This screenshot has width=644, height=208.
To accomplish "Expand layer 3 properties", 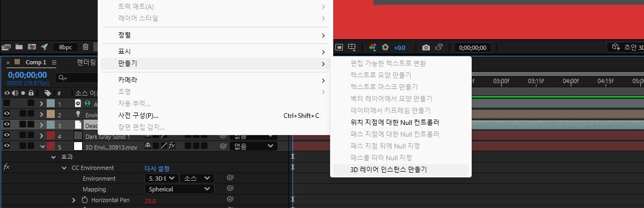I will coord(41,125).
